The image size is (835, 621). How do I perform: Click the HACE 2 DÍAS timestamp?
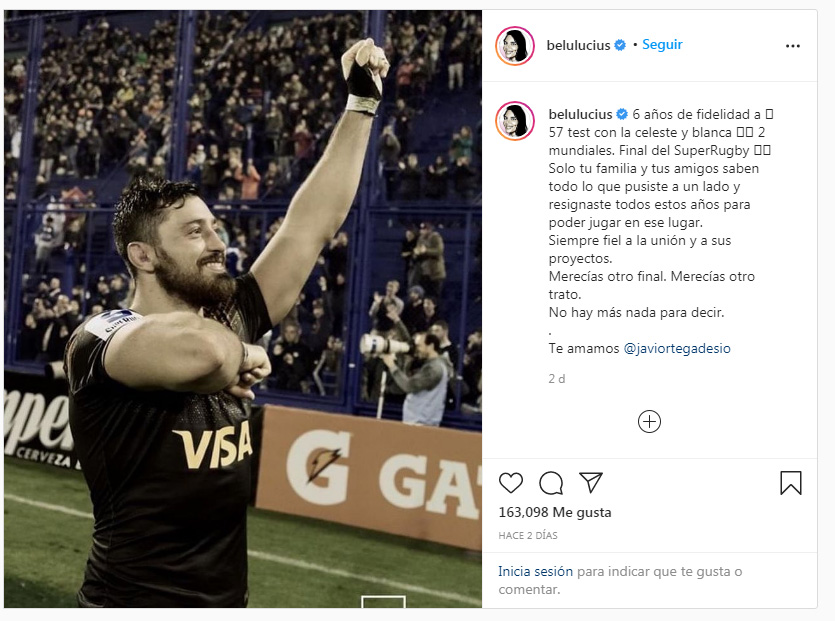click(x=528, y=535)
